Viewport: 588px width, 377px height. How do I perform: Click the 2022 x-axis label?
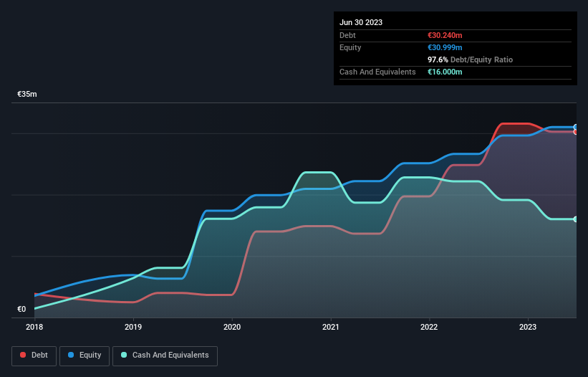[429, 327]
